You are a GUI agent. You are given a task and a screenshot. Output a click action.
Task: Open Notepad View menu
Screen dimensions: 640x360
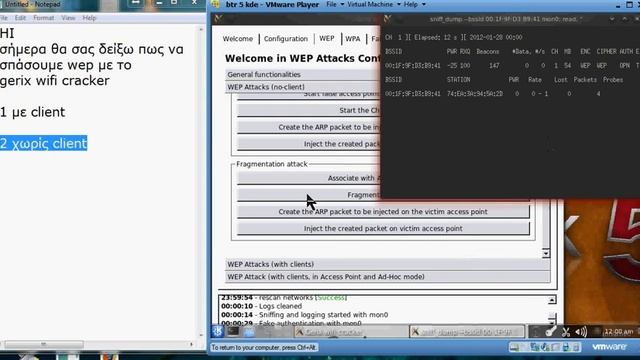68,18
